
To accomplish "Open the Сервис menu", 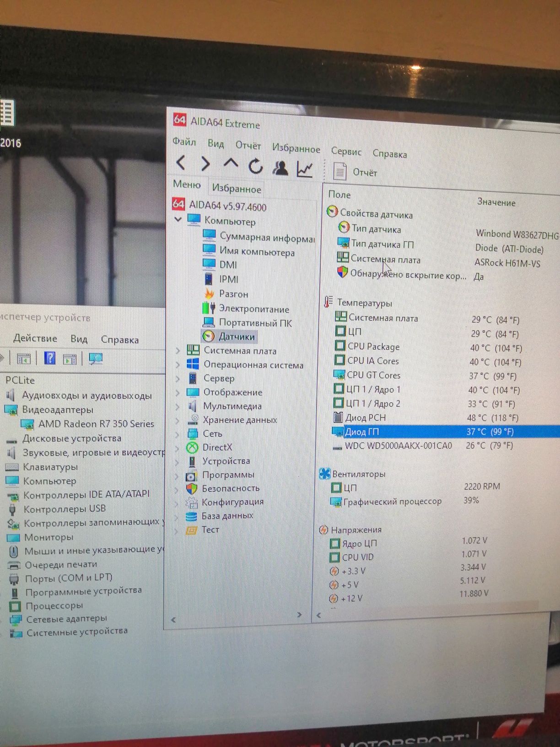I will (346, 152).
